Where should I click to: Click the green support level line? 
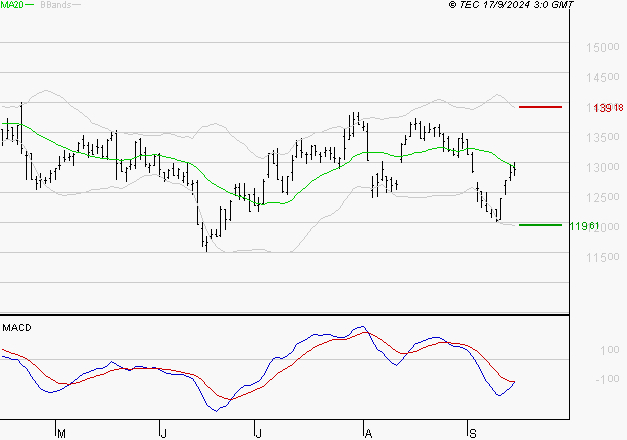[540, 225]
